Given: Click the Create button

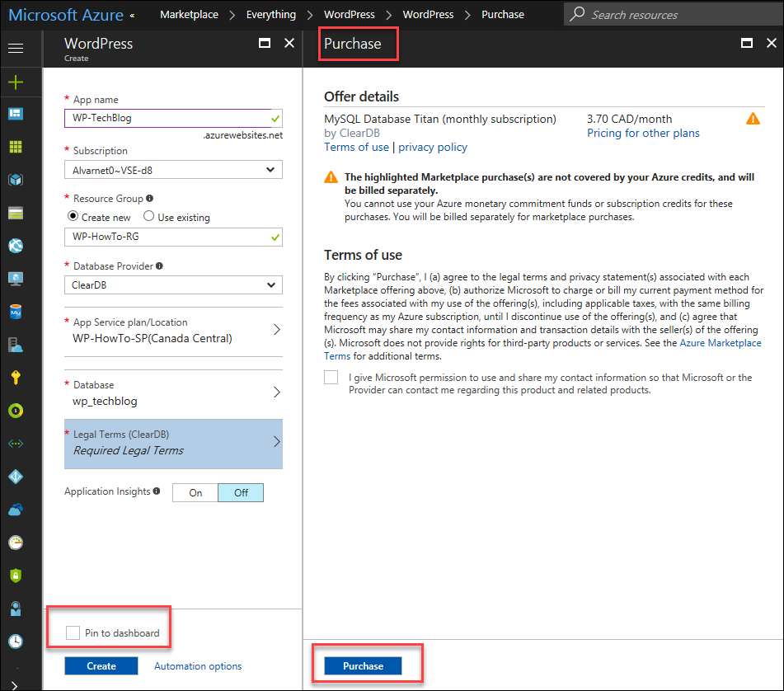Looking at the screenshot, I should [x=101, y=666].
